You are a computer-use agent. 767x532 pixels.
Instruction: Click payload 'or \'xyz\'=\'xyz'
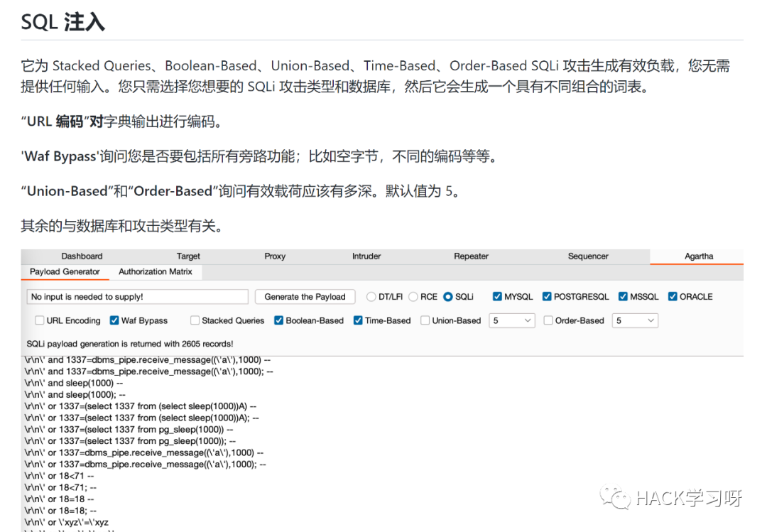point(67,522)
